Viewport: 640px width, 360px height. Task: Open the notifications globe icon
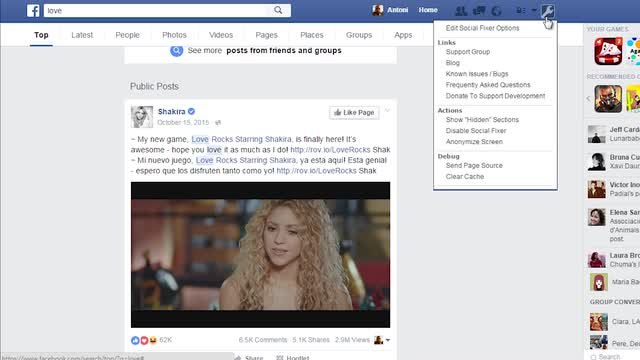click(x=496, y=11)
